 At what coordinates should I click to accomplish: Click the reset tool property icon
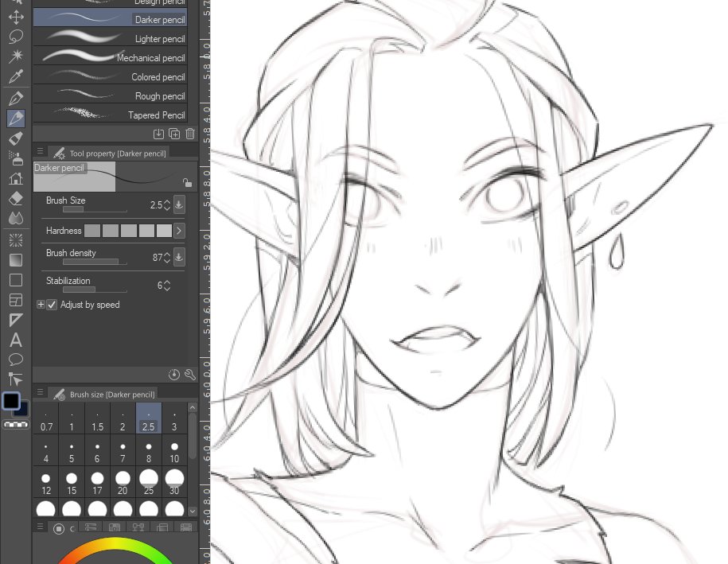coord(174,375)
